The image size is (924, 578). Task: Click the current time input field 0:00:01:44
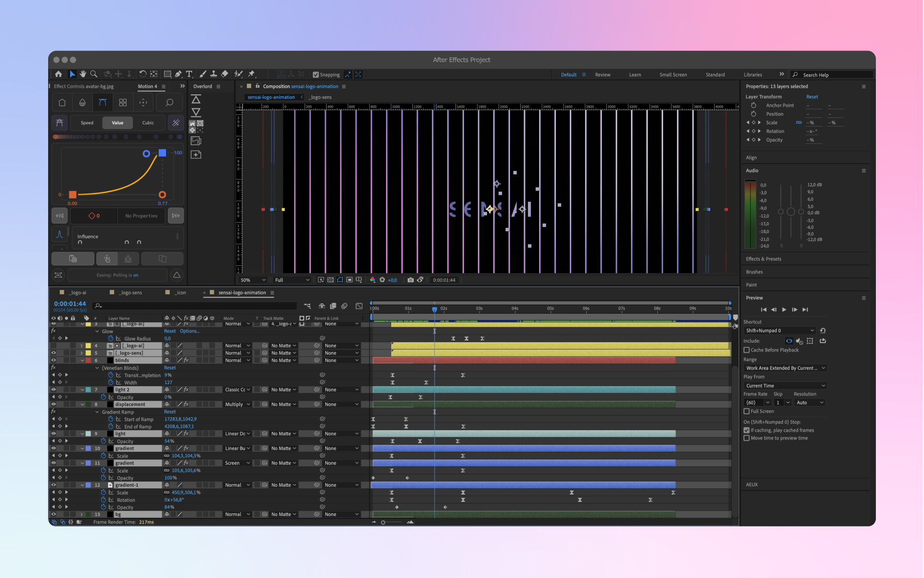click(68, 303)
